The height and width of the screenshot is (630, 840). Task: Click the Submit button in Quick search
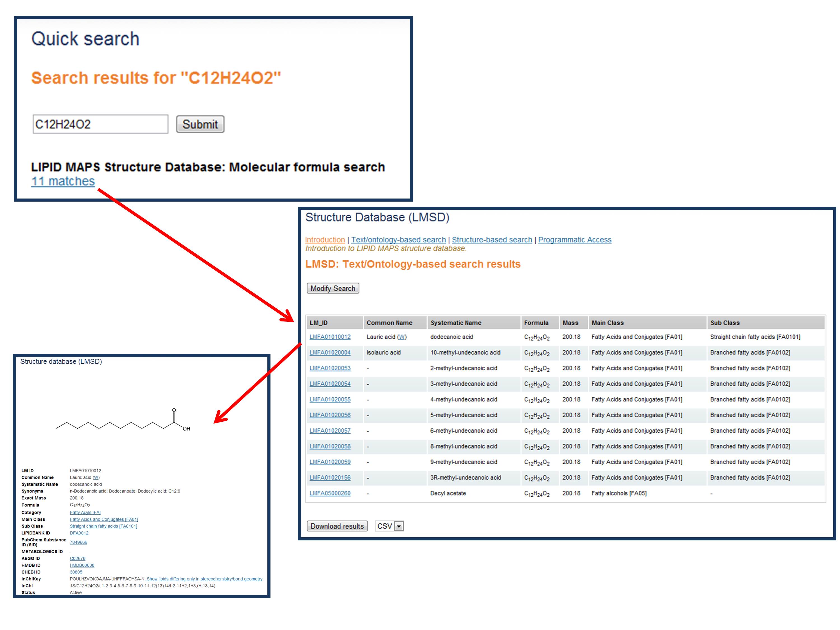click(x=200, y=124)
